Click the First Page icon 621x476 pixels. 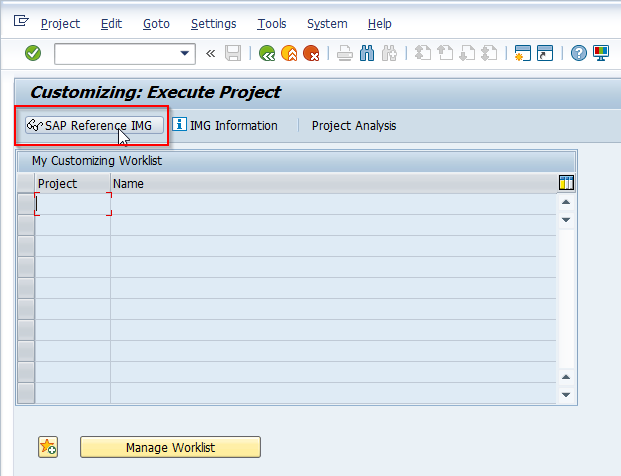click(x=423, y=53)
